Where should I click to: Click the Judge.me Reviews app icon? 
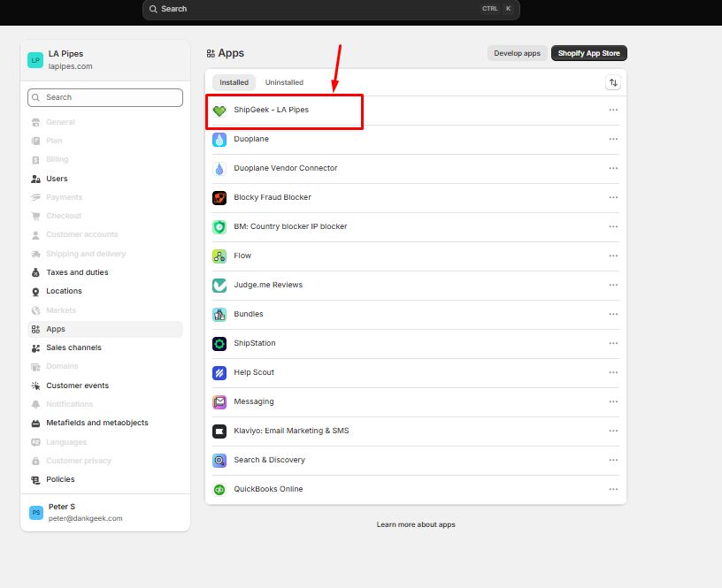219,286
